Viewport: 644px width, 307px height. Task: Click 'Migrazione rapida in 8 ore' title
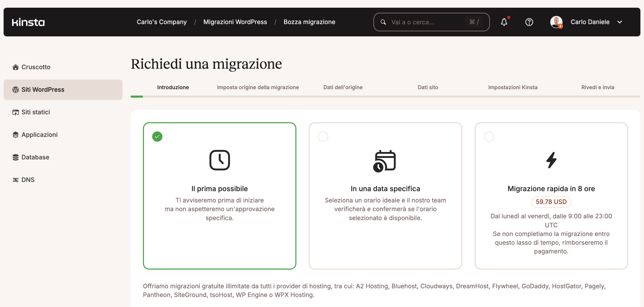pyautogui.click(x=551, y=189)
